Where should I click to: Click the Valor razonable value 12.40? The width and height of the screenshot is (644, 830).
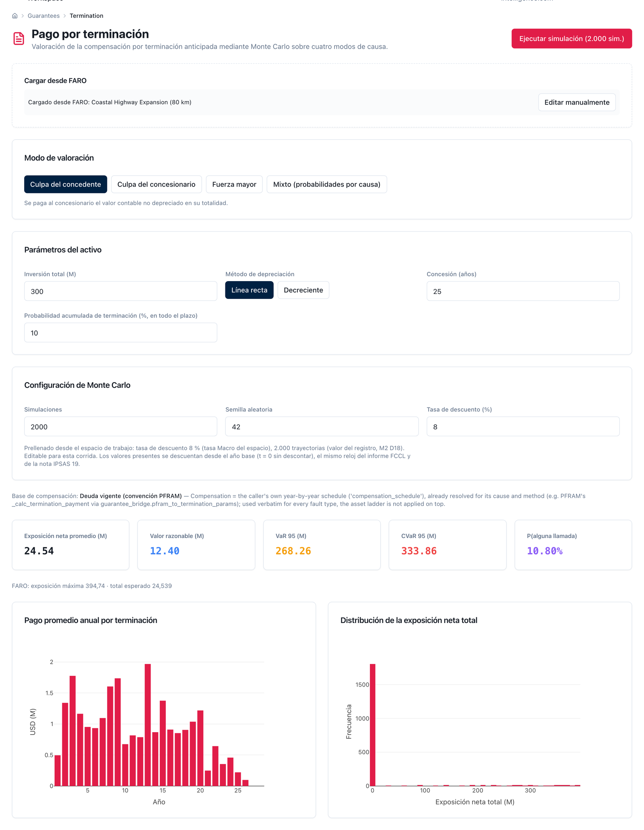165,551
